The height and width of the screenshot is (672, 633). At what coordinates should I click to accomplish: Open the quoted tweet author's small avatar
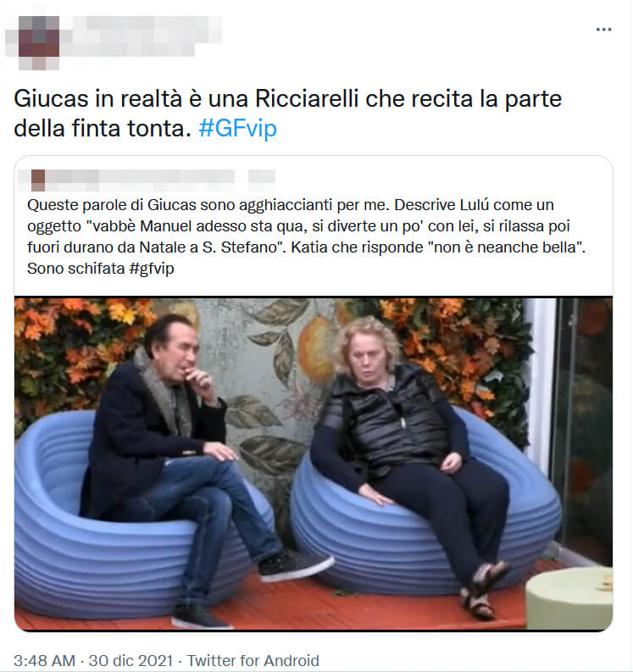click(x=38, y=180)
